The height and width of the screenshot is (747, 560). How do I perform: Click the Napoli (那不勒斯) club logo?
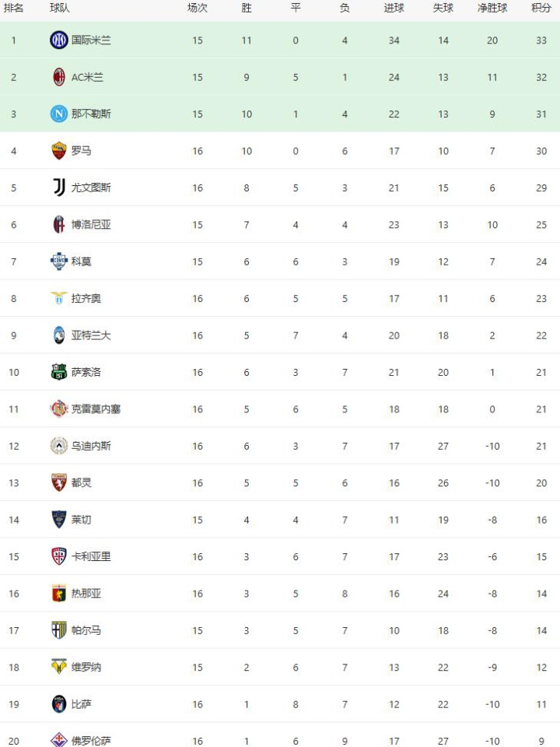coord(59,114)
